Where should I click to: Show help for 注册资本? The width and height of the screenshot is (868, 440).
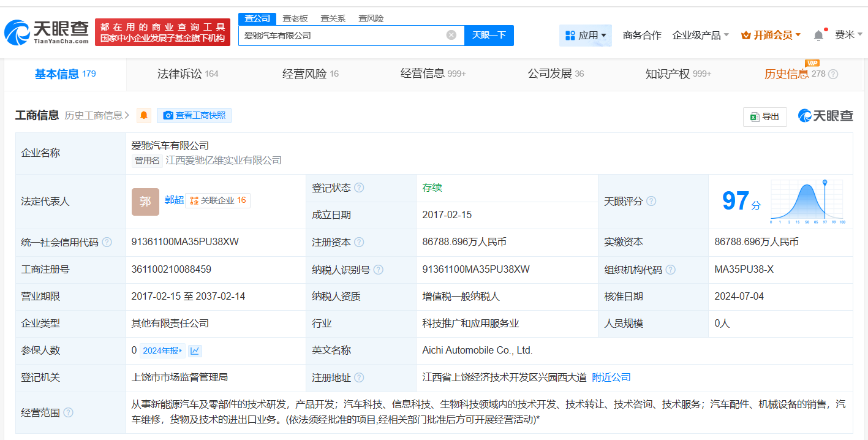359,242
